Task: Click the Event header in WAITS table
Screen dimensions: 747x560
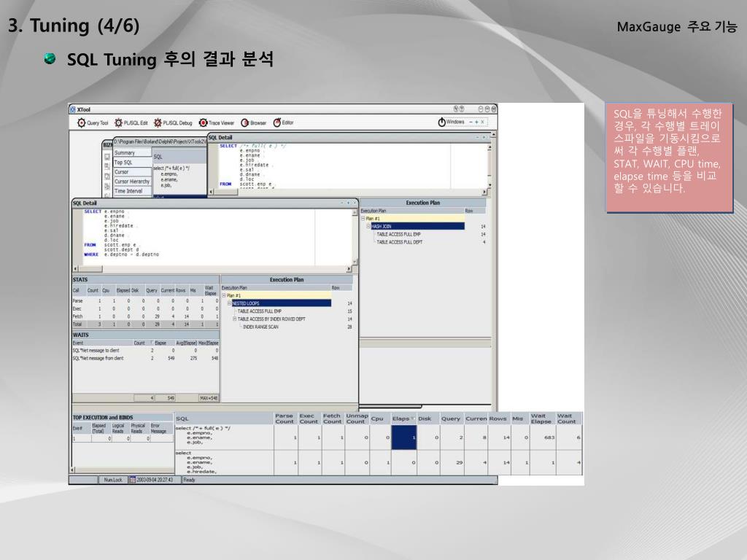Action: pyautogui.click(x=102, y=343)
